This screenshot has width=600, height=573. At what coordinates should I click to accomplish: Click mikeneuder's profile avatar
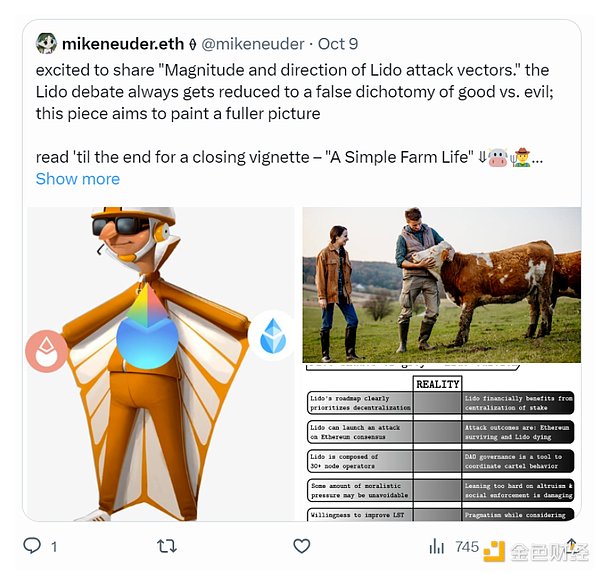pos(46,44)
